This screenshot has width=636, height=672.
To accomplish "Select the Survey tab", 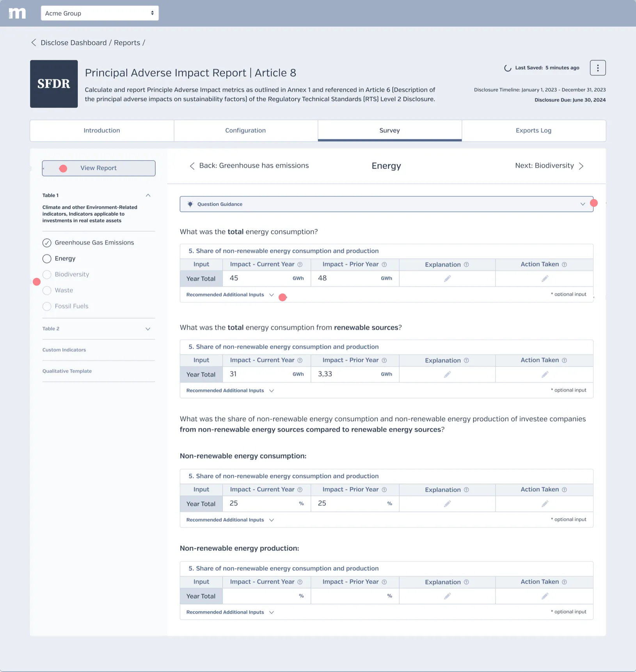I will coord(389,130).
